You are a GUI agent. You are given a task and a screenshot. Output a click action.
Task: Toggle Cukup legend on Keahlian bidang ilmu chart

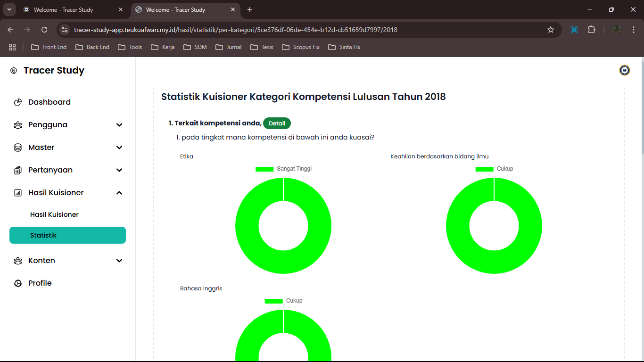point(494,169)
